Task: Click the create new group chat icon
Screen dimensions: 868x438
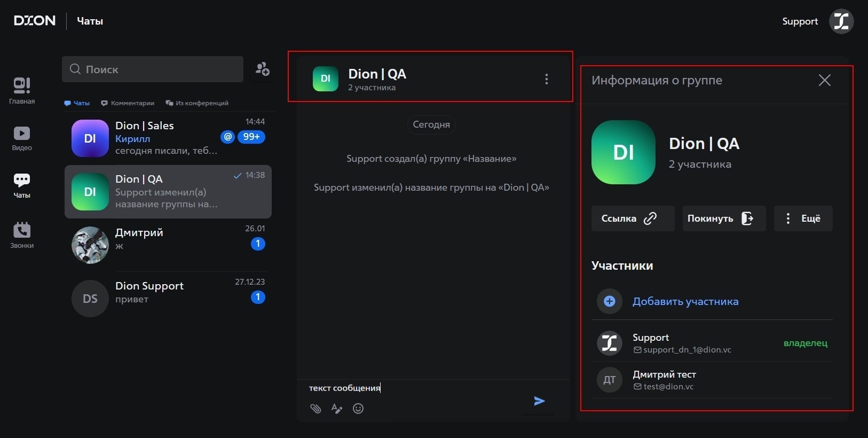Action: click(x=262, y=69)
